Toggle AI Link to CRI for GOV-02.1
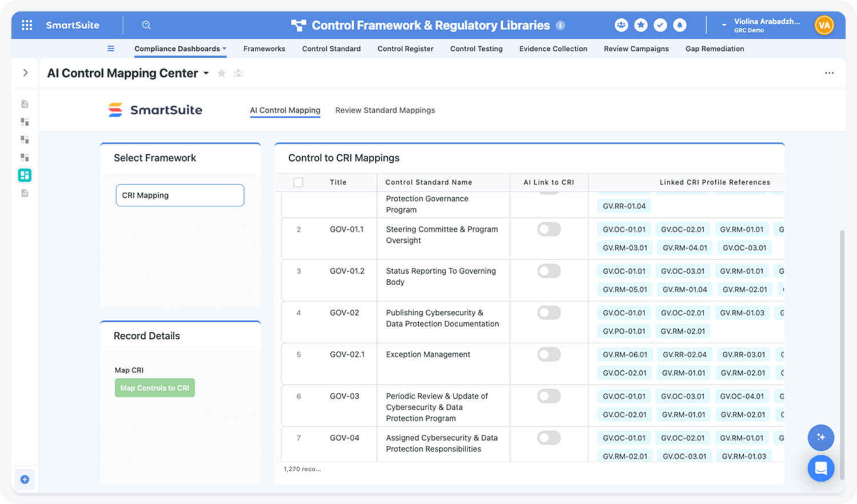This screenshot has height=504, width=857. click(549, 354)
